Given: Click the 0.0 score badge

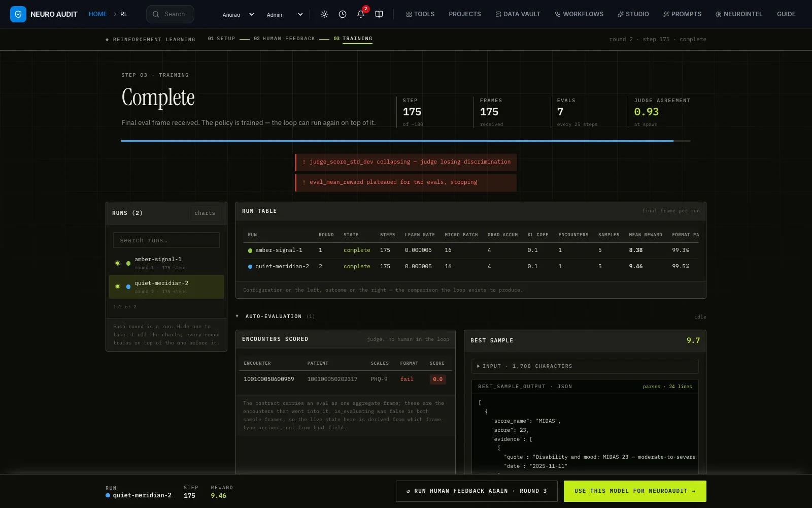Looking at the screenshot, I should (x=438, y=379).
